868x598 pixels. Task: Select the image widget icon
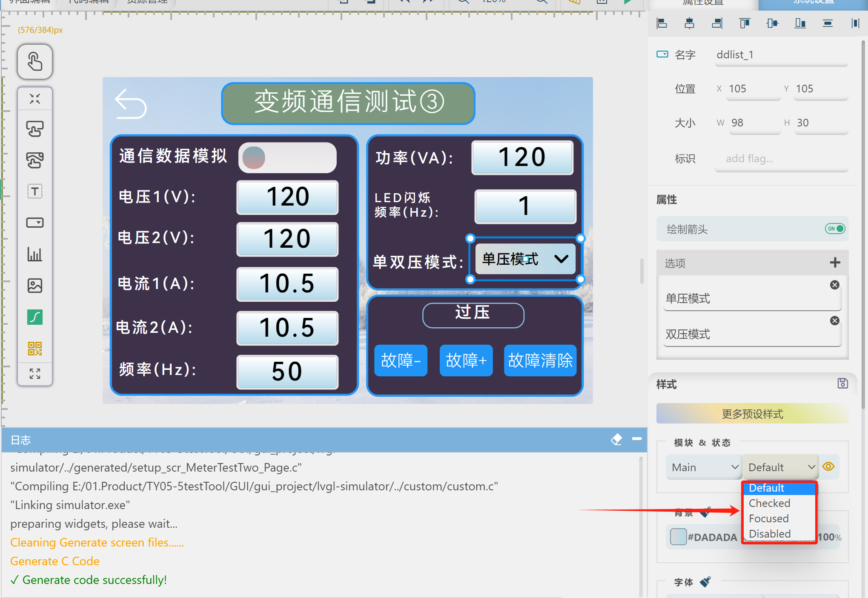35,286
